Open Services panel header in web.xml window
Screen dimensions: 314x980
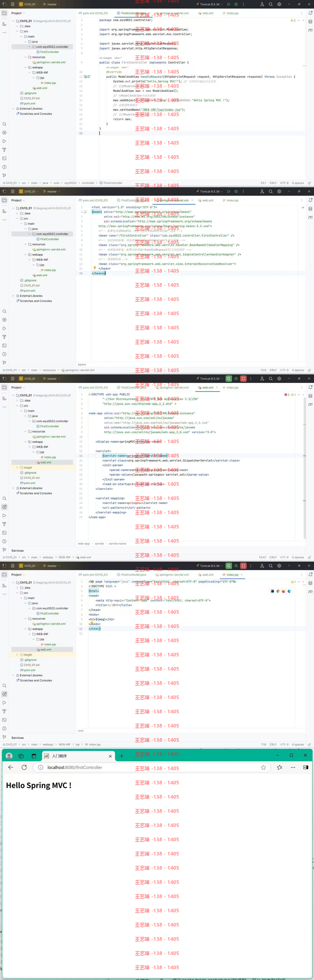(17, 551)
